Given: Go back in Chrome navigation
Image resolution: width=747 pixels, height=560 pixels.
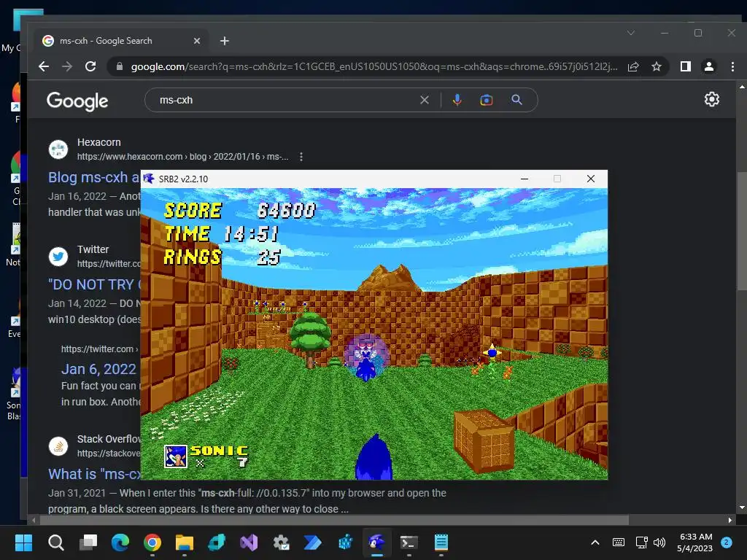Looking at the screenshot, I should tap(44, 66).
